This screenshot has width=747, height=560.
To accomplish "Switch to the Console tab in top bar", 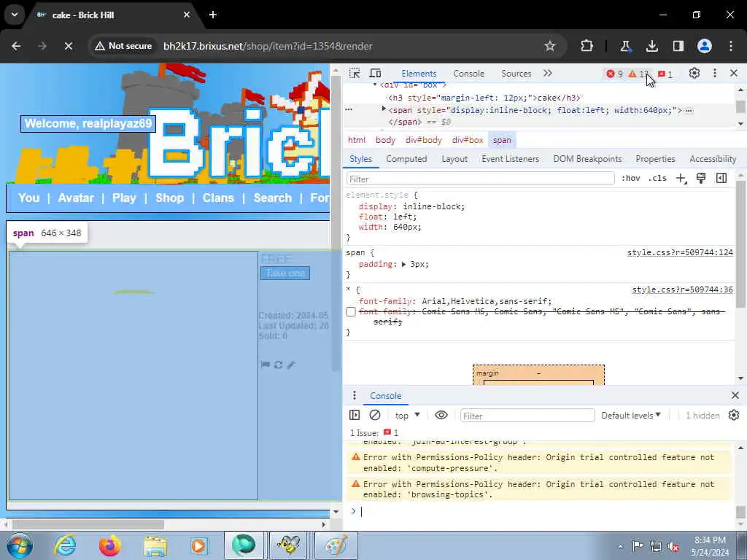I will (469, 74).
